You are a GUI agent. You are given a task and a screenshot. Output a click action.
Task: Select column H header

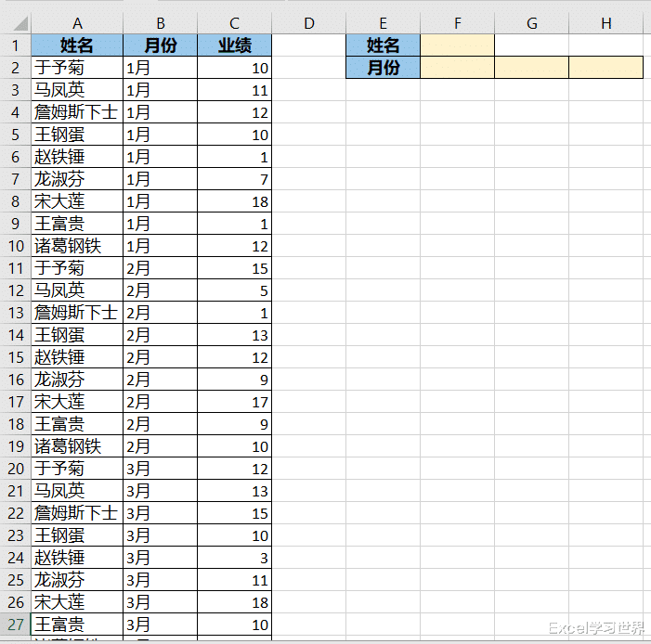click(606, 23)
